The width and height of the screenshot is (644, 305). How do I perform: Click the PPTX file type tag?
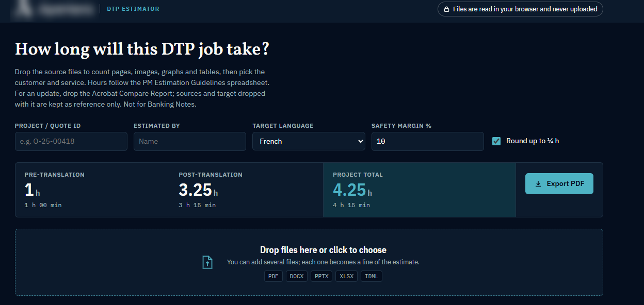coord(321,277)
